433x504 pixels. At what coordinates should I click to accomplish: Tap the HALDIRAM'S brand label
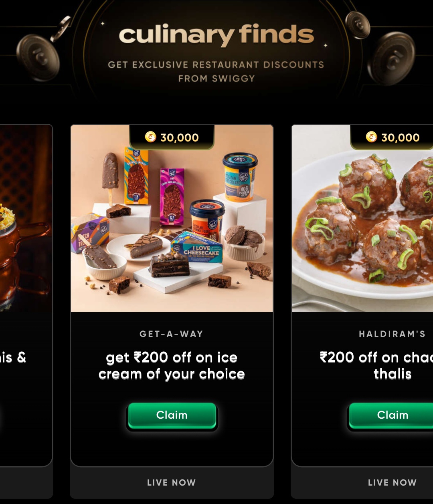click(x=392, y=334)
